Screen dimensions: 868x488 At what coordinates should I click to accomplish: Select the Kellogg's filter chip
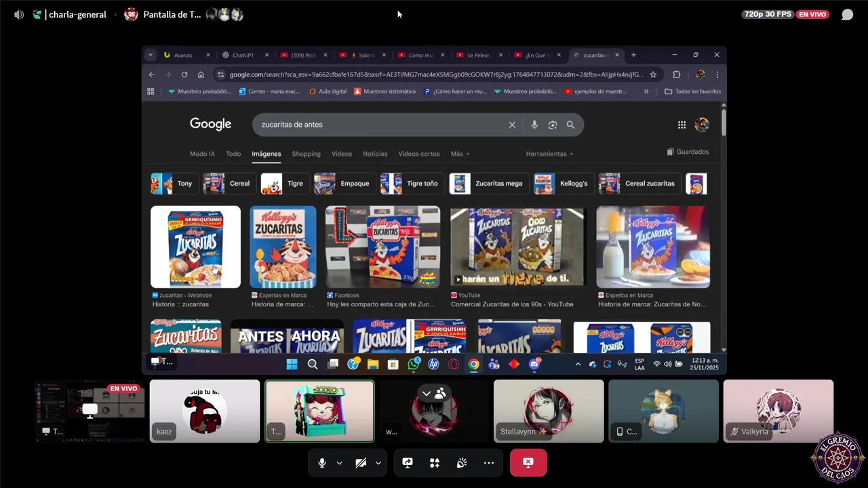(564, 184)
